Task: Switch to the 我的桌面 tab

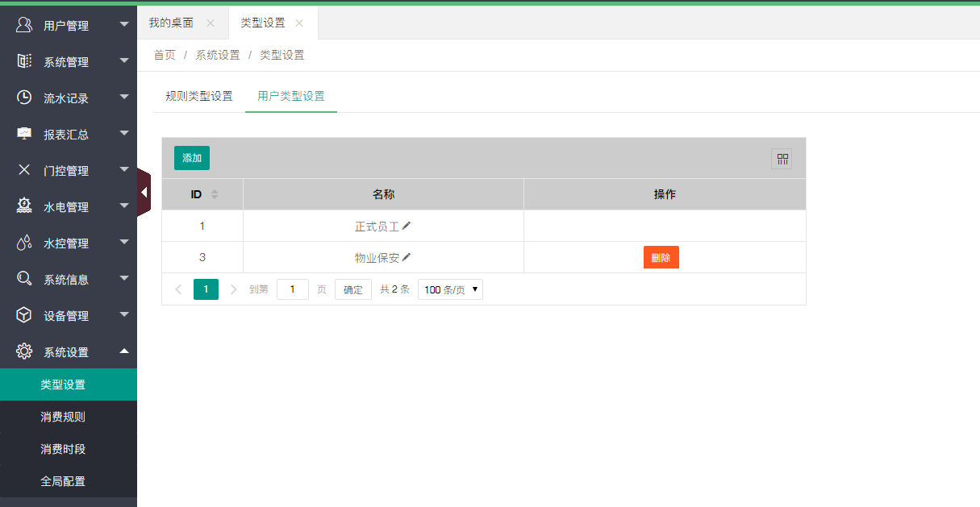Action: click(x=171, y=23)
